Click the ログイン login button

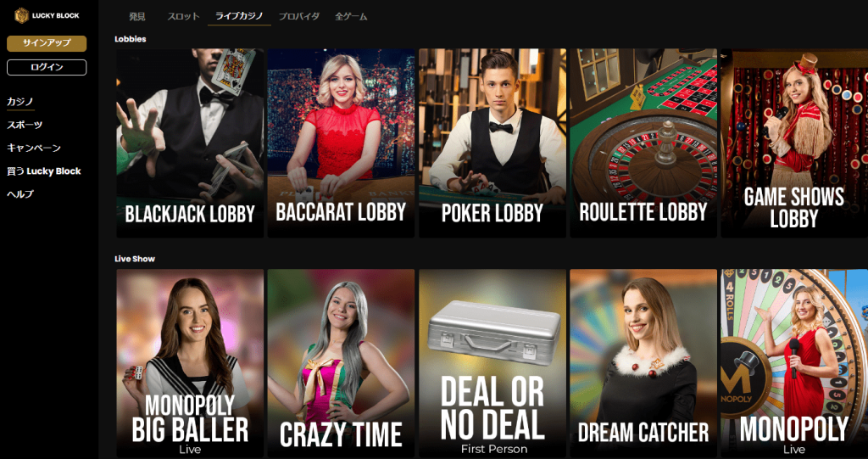pos(47,67)
